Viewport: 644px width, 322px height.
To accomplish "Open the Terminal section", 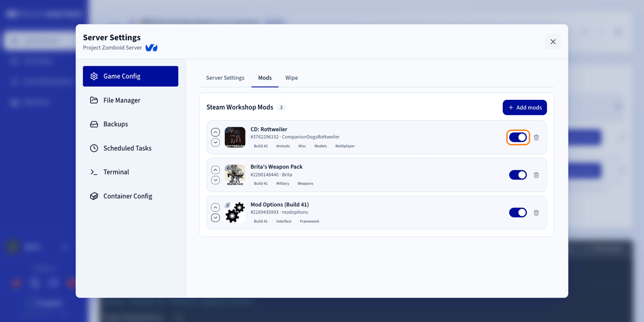I will pyautogui.click(x=131, y=172).
